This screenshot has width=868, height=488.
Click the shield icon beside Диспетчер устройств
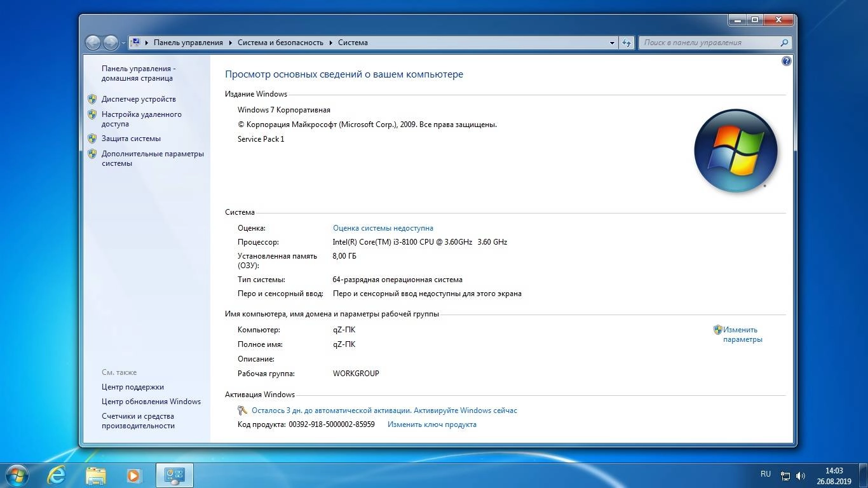[x=92, y=99]
